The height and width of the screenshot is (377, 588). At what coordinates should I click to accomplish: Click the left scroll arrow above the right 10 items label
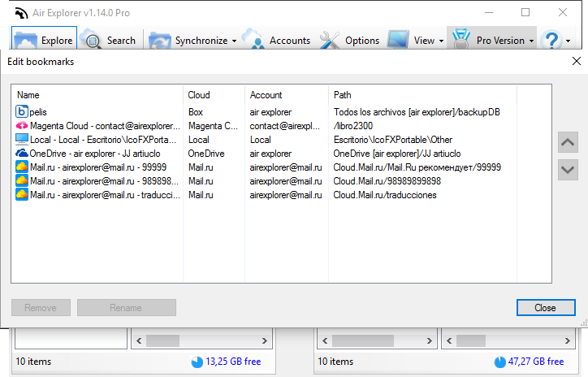pos(325,340)
